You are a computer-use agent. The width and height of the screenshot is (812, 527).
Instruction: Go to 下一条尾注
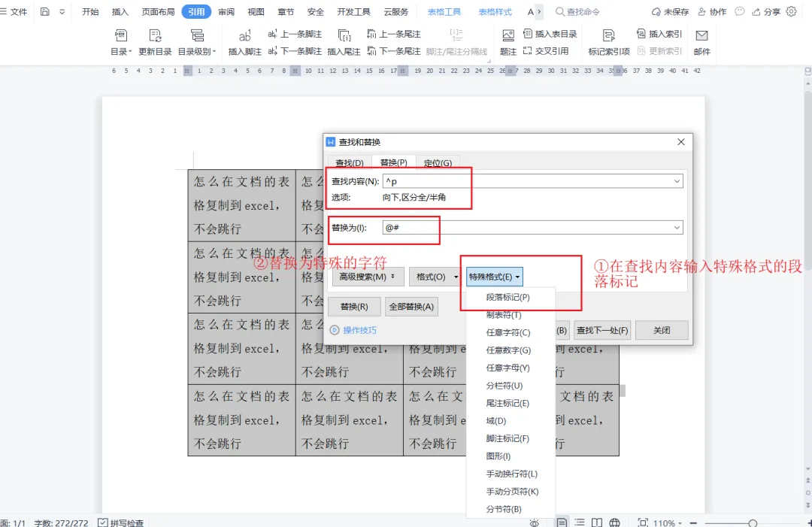pyautogui.click(x=393, y=51)
